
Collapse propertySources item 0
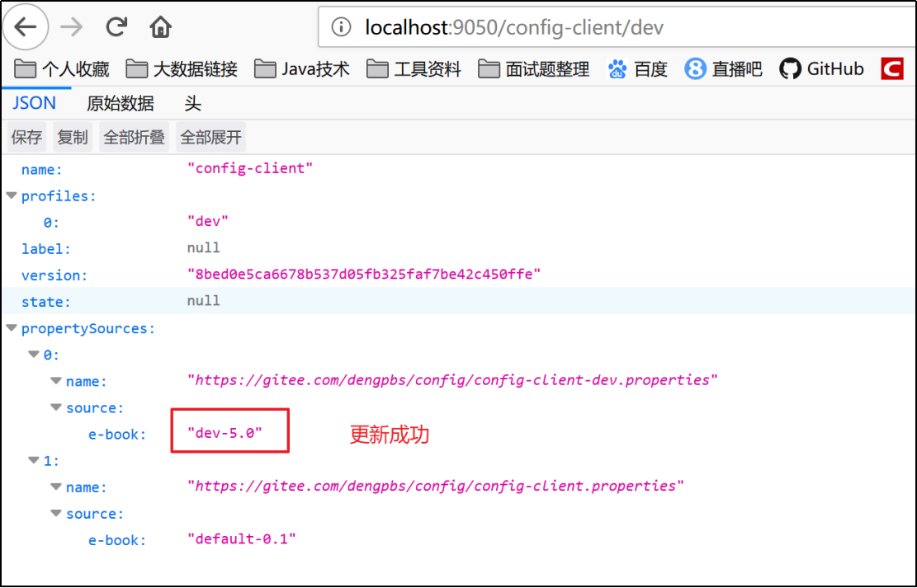point(34,355)
